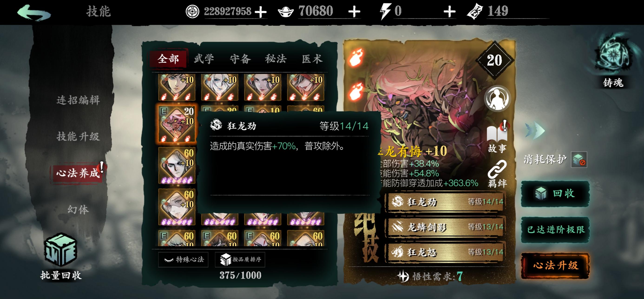Viewport: 644px width, 299px height.
Task: Tap the character silhouette round icon
Action: [497, 98]
